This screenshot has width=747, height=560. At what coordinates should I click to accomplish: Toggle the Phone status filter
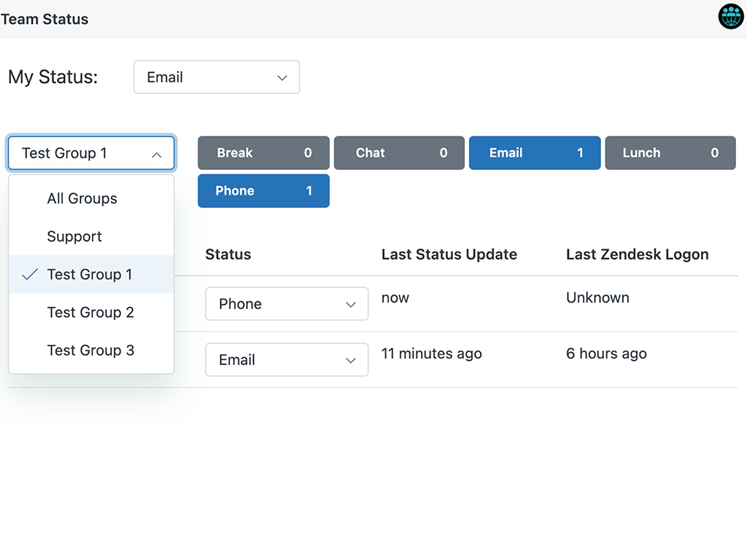263,191
